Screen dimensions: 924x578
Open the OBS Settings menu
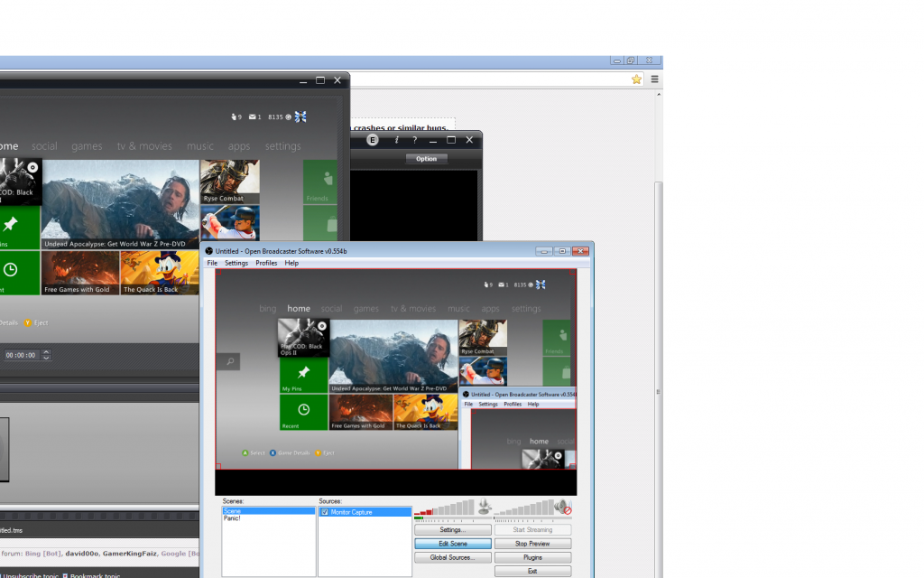coord(236,263)
